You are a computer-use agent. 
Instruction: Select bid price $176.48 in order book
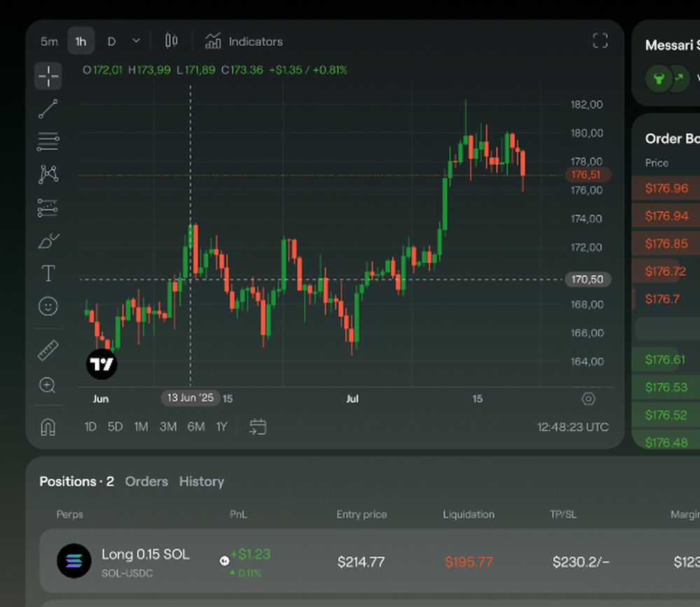tap(666, 442)
